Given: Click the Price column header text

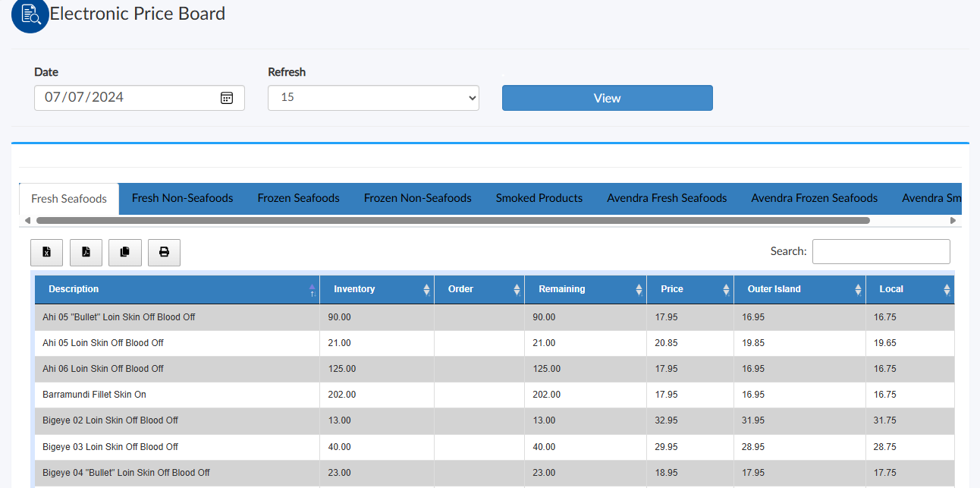Looking at the screenshot, I should coord(671,289).
